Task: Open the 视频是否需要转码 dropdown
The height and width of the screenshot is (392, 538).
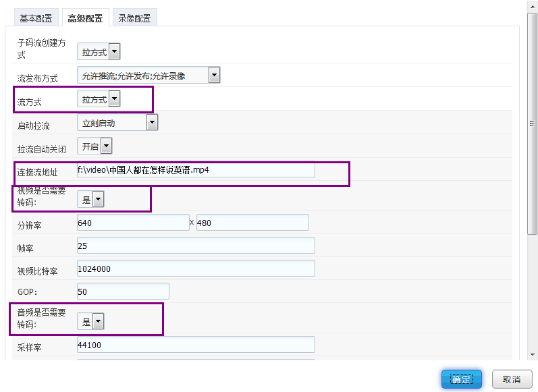Action: coord(90,199)
